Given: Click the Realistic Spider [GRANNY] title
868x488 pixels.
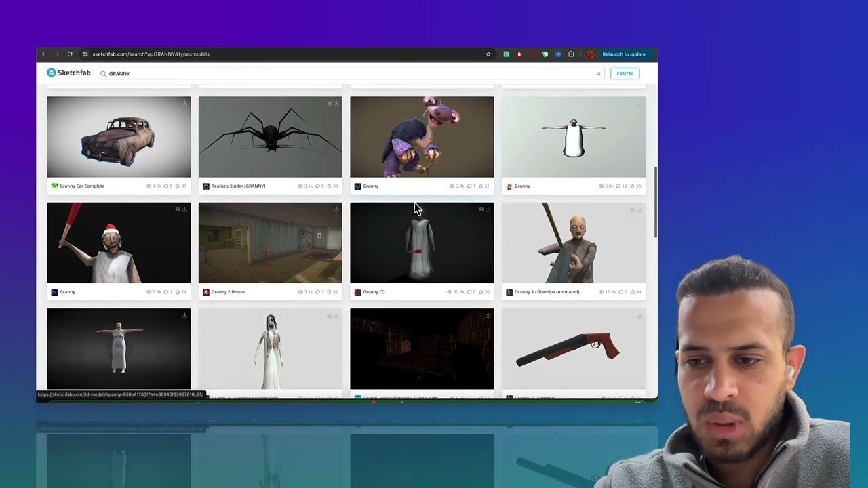Looking at the screenshot, I should (x=238, y=186).
